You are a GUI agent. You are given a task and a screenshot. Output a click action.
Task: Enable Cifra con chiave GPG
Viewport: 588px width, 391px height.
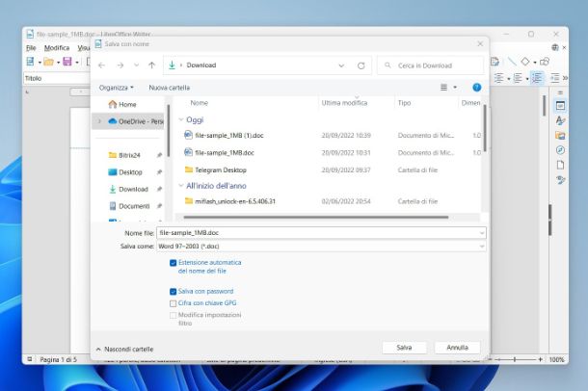point(173,303)
